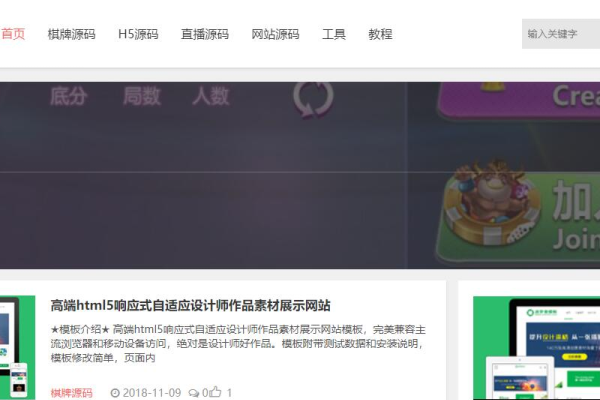600x400 pixels.
Task: Click the article excerpt starting ★模板介绍★
Action: pyautogui.click(x=238, y=344)
